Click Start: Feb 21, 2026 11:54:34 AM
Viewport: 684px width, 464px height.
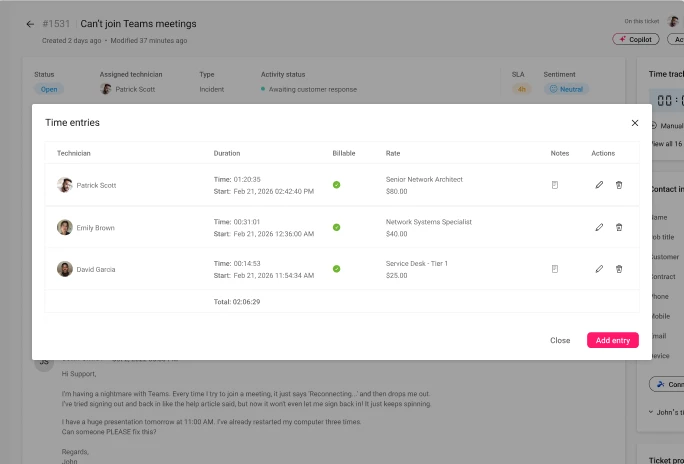263,276
